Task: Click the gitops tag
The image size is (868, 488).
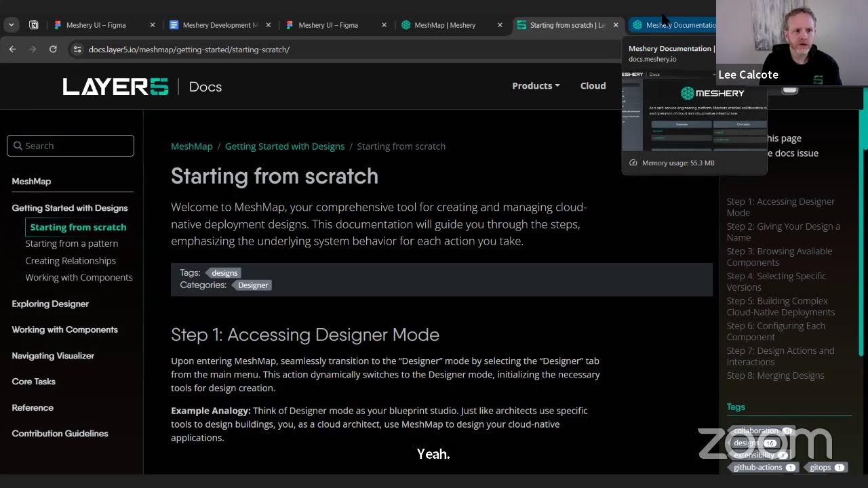Action: coord(827,467)
